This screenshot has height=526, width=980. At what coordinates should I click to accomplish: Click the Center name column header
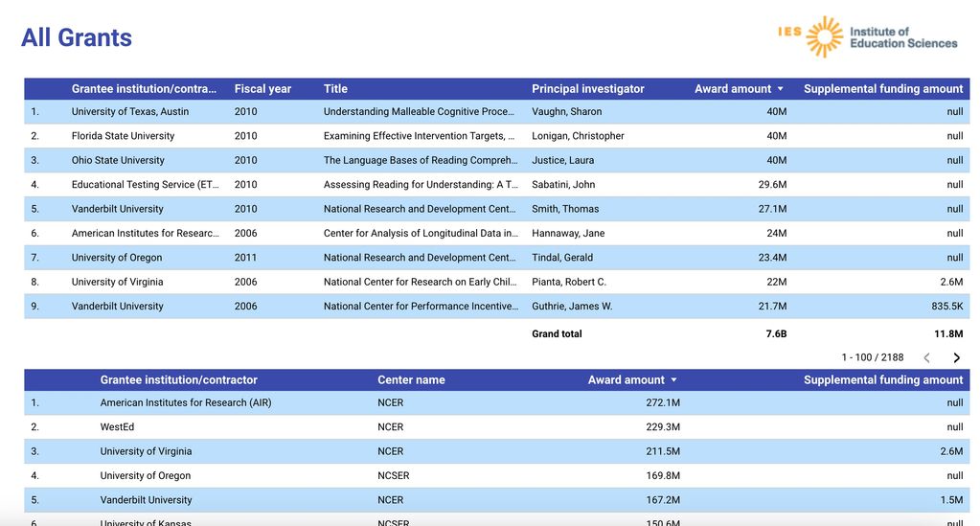click(411, 380)
